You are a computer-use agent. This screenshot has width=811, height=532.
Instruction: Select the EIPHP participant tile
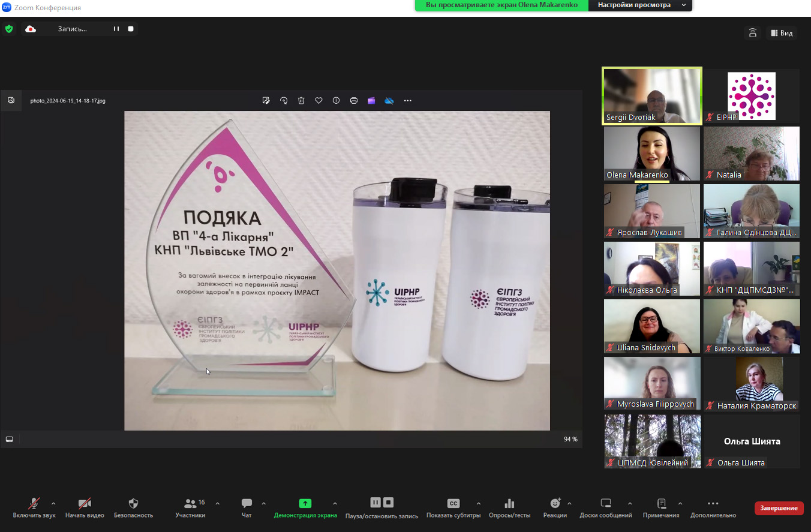click(x=752, y=96)
